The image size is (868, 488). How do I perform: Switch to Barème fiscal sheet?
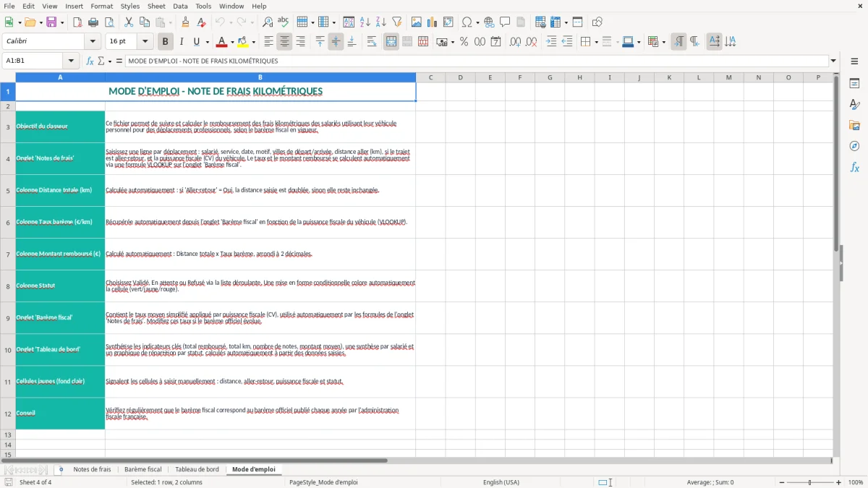click(x=143, y=469)
